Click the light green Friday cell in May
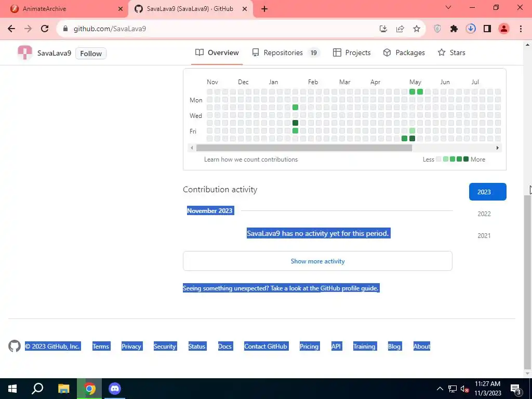This screenshot has width=532, height=399. (412, 130)
